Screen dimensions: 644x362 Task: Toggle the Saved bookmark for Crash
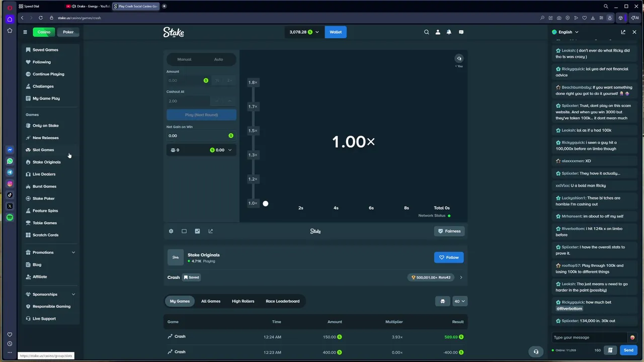pos(191,277)
